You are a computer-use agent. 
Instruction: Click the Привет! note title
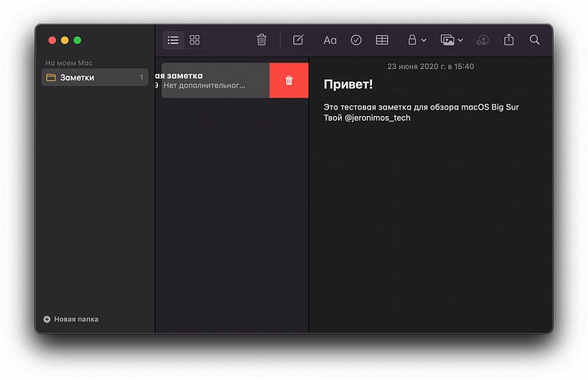(348, 85)
